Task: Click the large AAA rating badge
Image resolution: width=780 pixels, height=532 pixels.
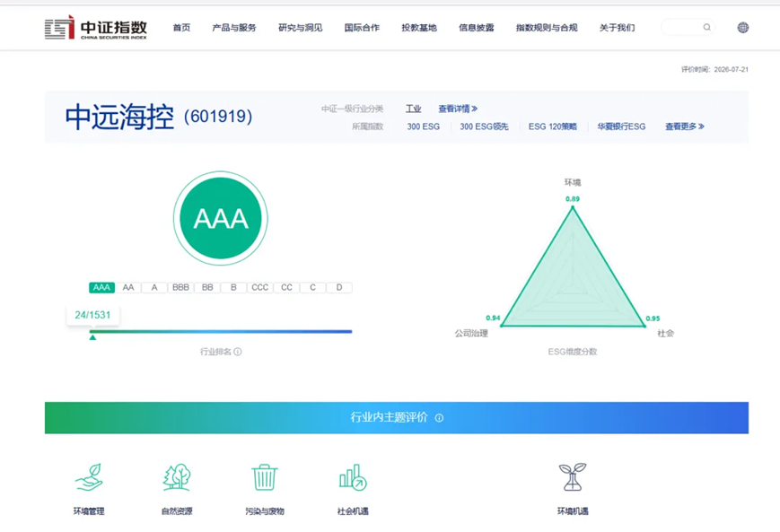Action: tap(221, 218)
